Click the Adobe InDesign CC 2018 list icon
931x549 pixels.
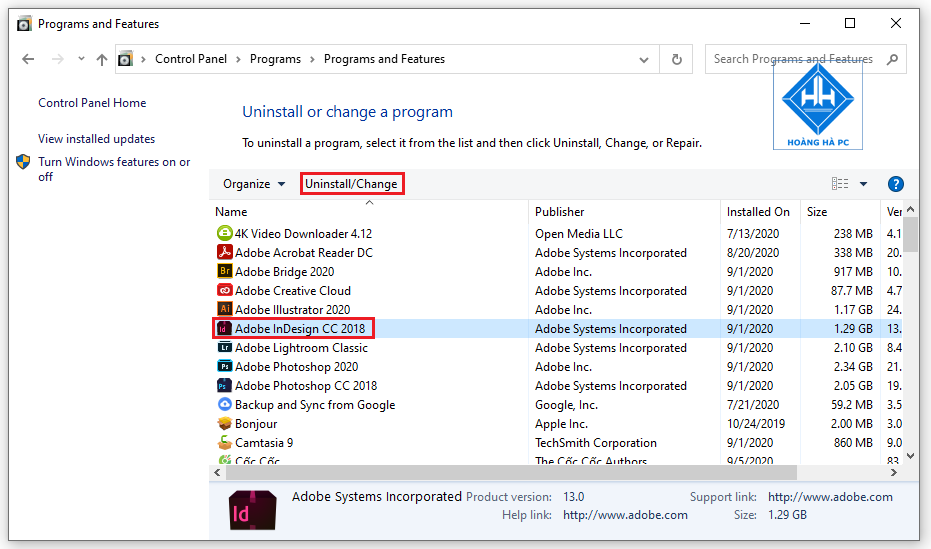click(223, 328)
